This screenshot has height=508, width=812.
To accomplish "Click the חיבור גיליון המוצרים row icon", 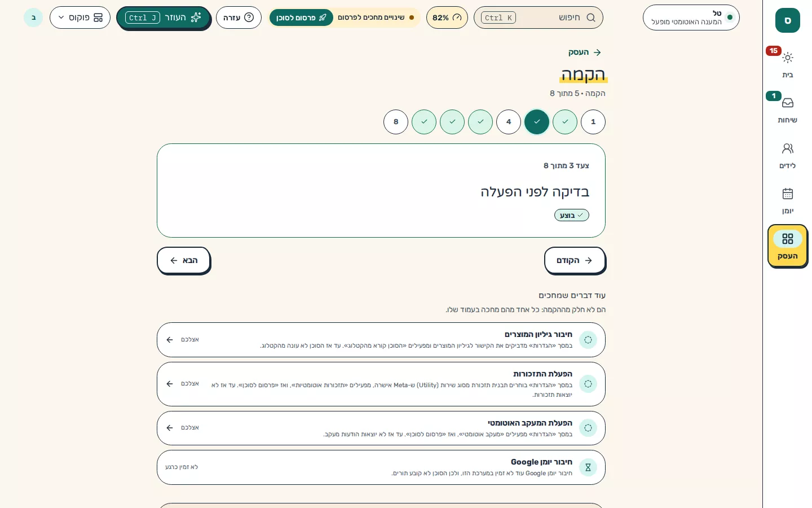I will pyautogui.click(x=588, y=340).
